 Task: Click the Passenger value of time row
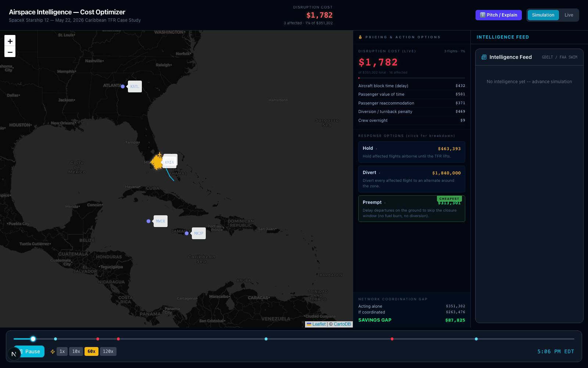(x=412, y=94)
